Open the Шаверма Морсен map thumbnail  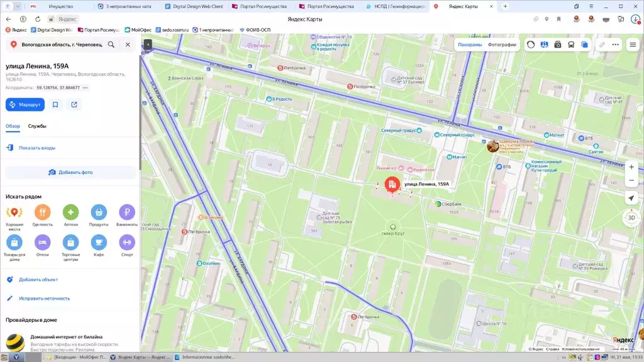492,146
